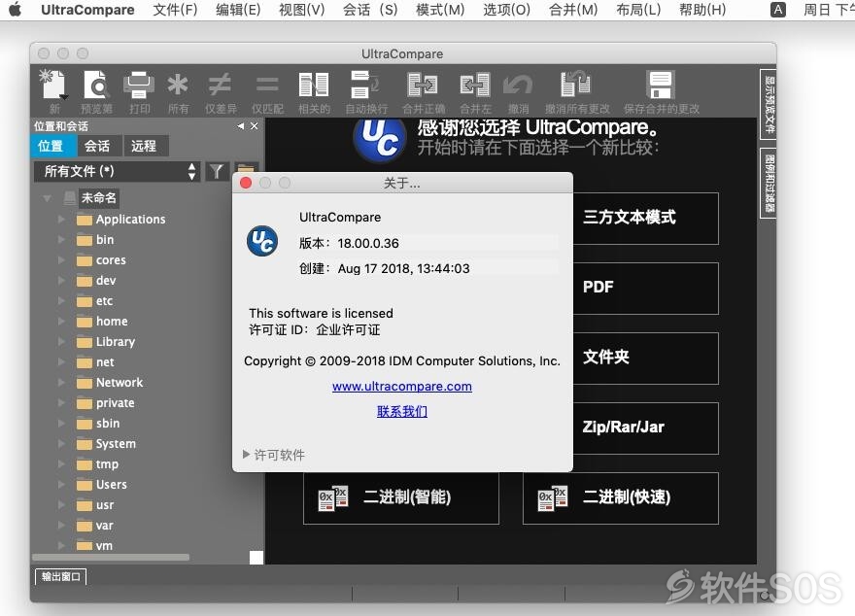
Task: Toggle automatic word wrap toolbar icon
Action: point(365,86)
